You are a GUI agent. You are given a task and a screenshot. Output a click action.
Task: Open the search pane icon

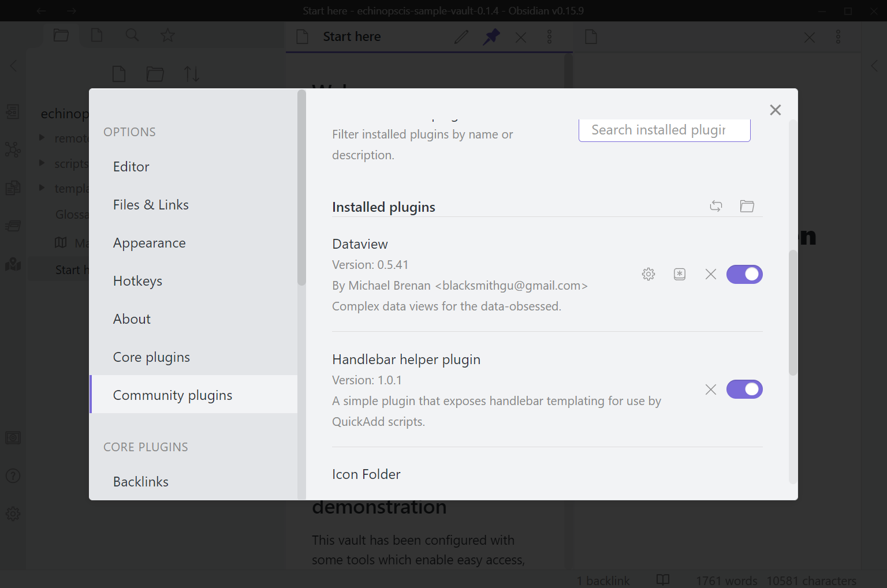tap(132, 36)
